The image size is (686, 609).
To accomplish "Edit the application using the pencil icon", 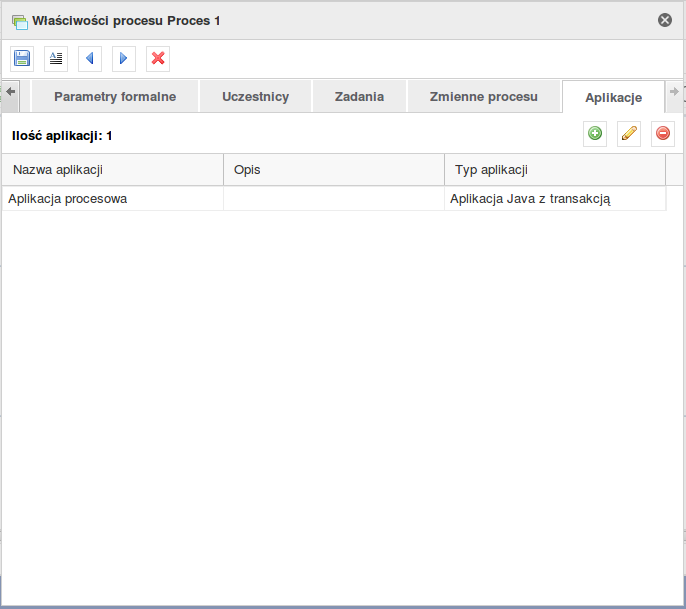I will coord(629,134).
